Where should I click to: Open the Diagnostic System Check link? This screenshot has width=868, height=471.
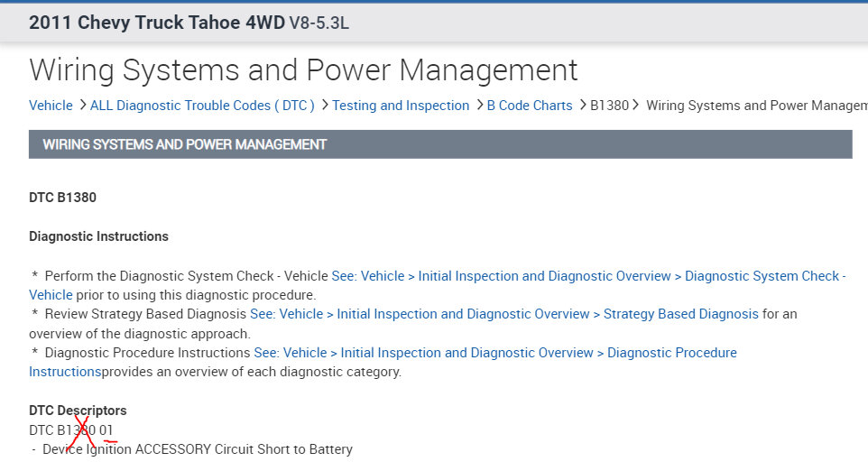tap(586, 276)
